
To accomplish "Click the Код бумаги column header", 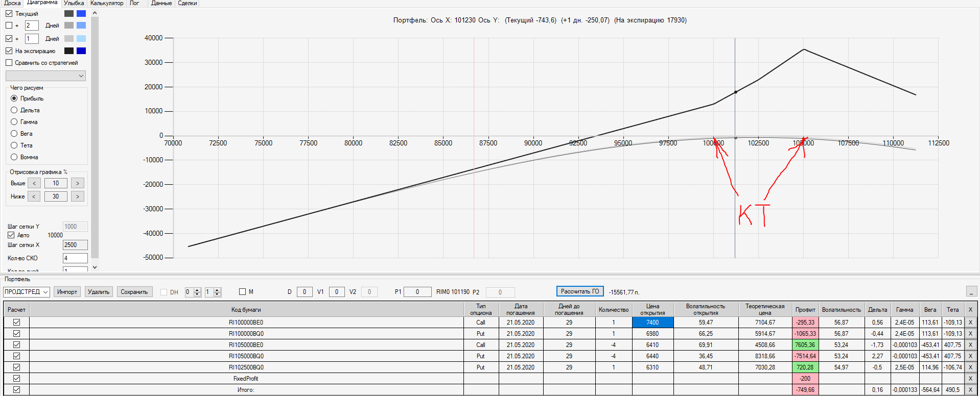I will coord(246,310).
